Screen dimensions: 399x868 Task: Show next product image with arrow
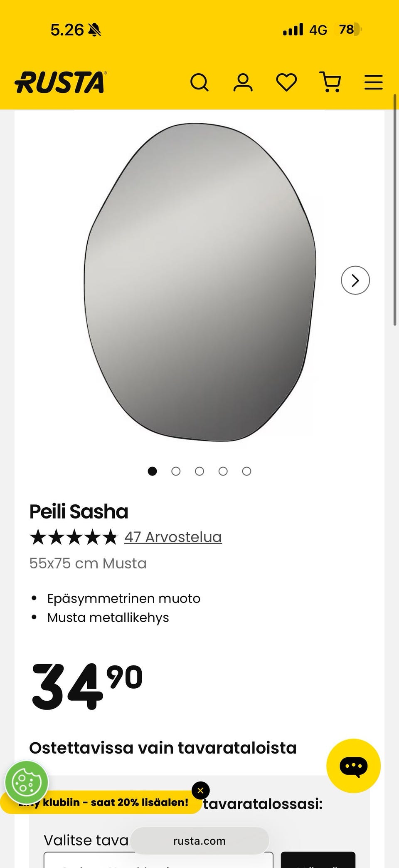pyautogui.click(x=355, y=280)
